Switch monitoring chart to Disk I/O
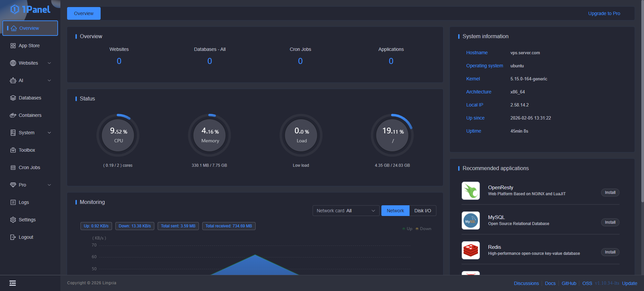The image size is (644, 291). tap(422, 211)
